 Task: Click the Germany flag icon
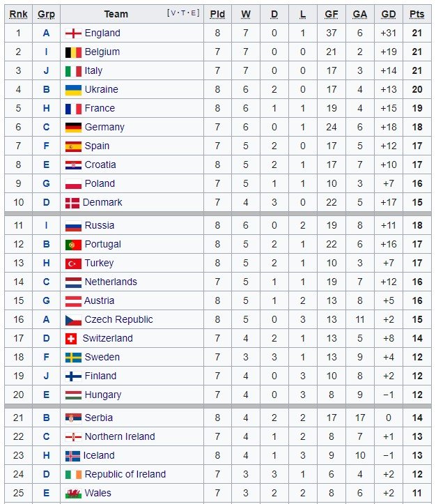tap(73, 127)
